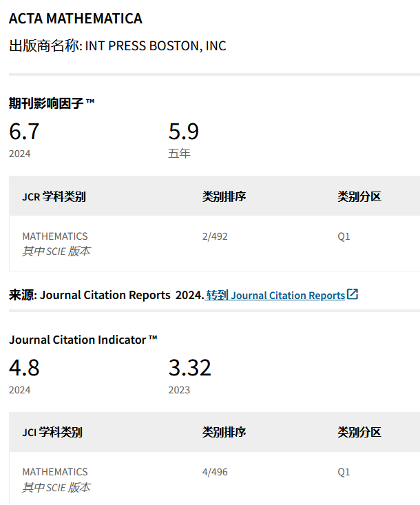The height and width of the screenshot is (505, 420).
Task: Click 类别排序 header in the JCR table
Action: point(224,196)
